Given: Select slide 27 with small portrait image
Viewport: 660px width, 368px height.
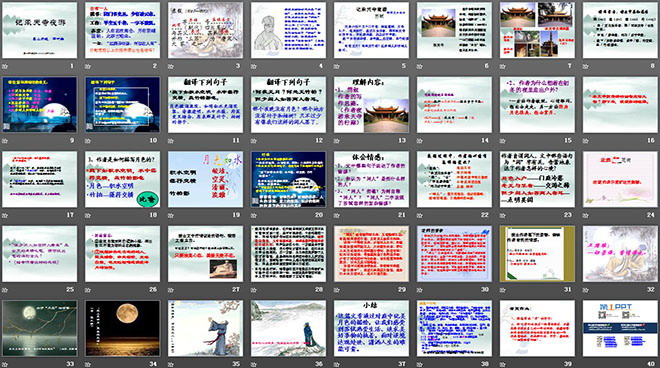Looking at the screenshot, I should [x=205, y=254].
